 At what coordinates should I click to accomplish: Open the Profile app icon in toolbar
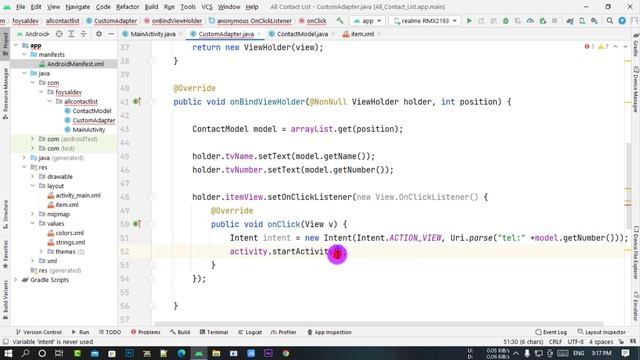530,20
